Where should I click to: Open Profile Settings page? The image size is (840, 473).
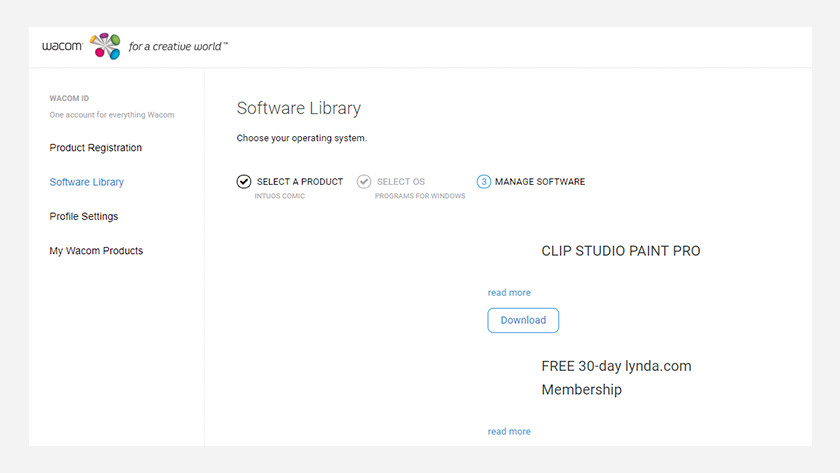(84, 216)
